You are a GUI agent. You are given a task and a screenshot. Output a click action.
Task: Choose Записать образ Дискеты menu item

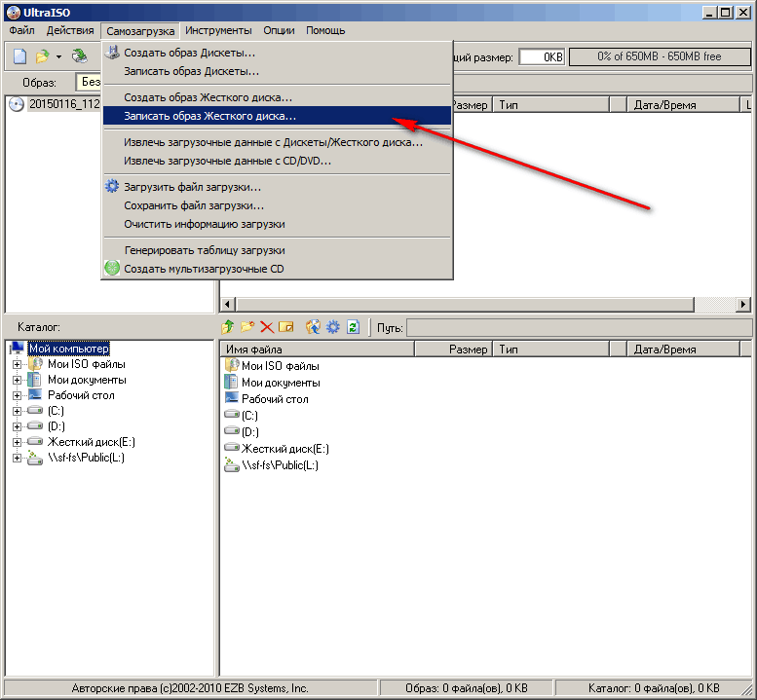tap(277, 71)
